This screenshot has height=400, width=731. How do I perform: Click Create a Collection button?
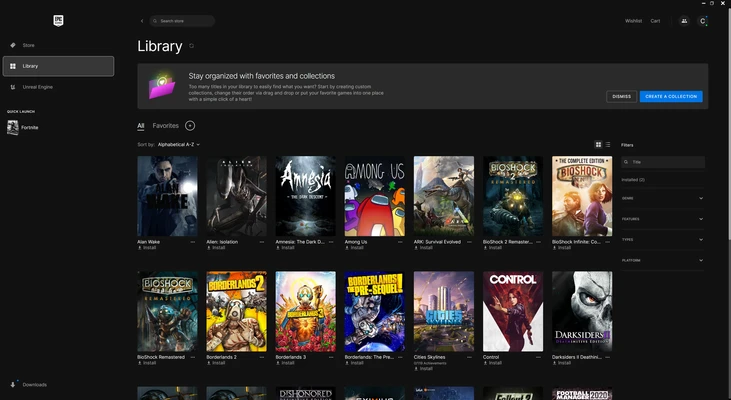(671, 97)
